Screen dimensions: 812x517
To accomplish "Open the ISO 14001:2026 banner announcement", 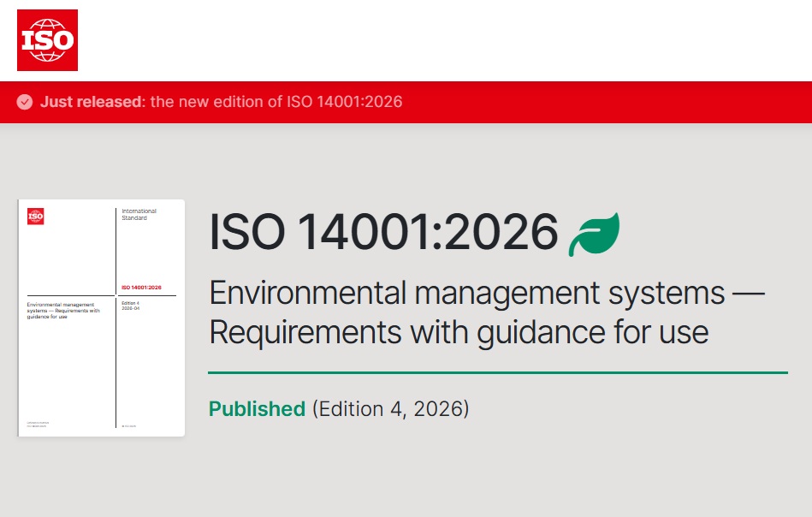I will [276, 102].
